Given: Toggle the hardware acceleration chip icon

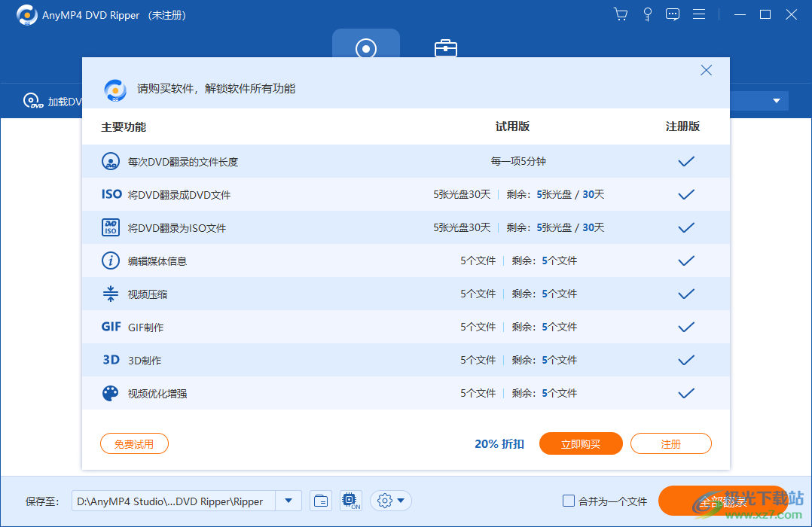Looking at the screenshot, I should click(x=350, y=501).
